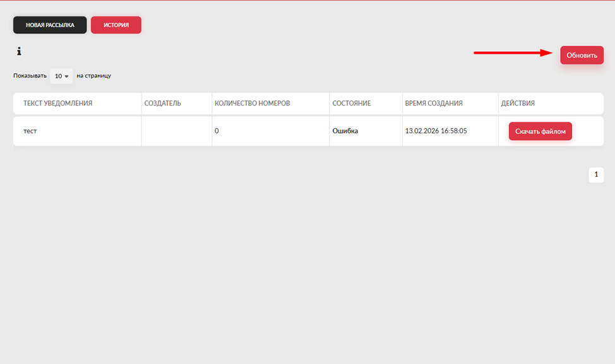Switch to the ИСТОРИЯ tab
The width and height of the screenshot is (615, 364).
point(116,25)
